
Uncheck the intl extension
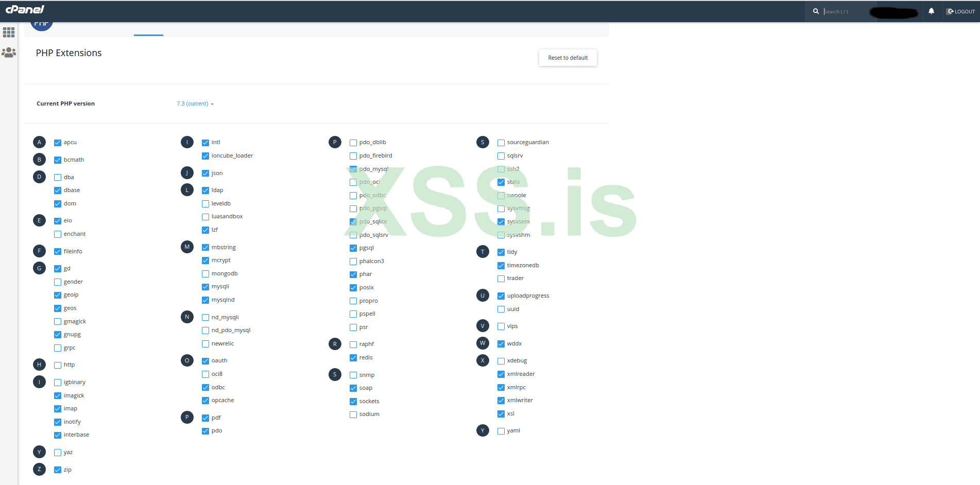[x=205, y=143]
